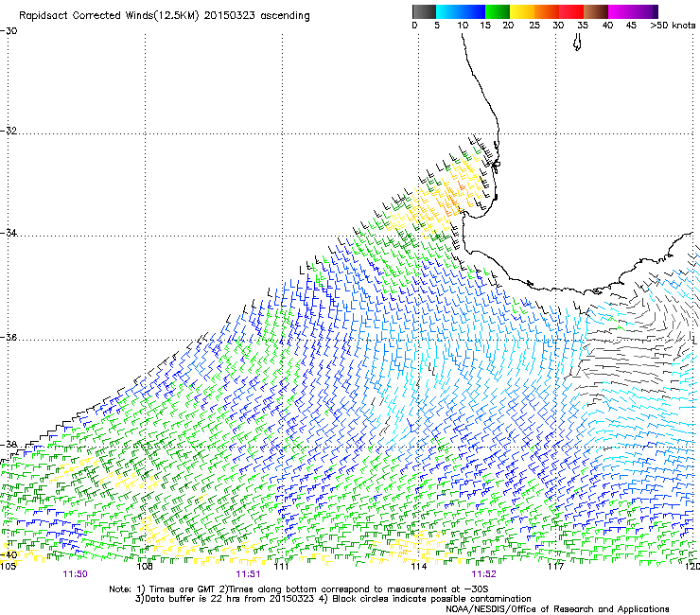The width and height of the screenshot is (700, 615).
Task: Click the small island outline near 117 longitude
Action: pyautogui.click(x=577, y=44)
